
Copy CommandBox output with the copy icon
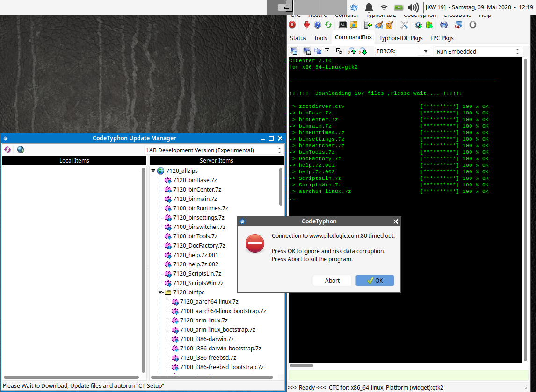coord(318,51)
